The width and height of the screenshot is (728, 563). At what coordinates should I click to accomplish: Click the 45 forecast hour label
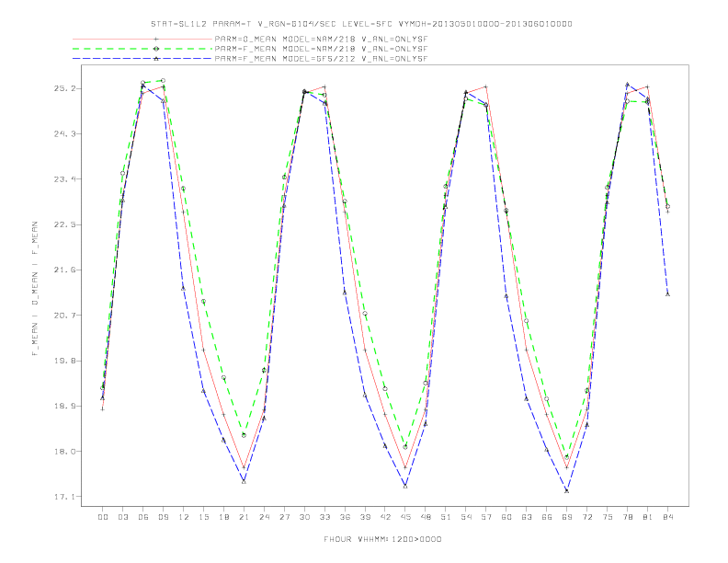pyautogui.click(x=405, y=517)
